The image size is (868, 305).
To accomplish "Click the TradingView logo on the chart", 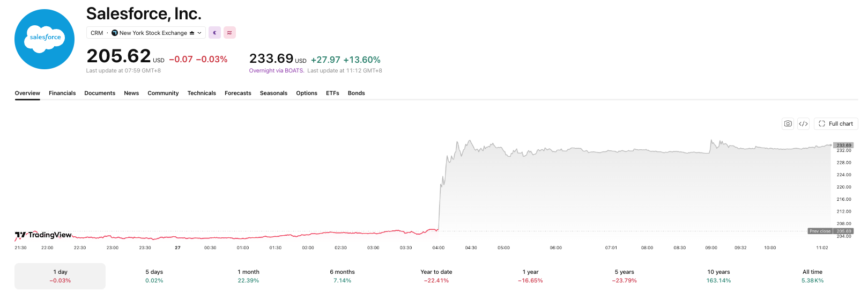I will [x=43, y=235].
